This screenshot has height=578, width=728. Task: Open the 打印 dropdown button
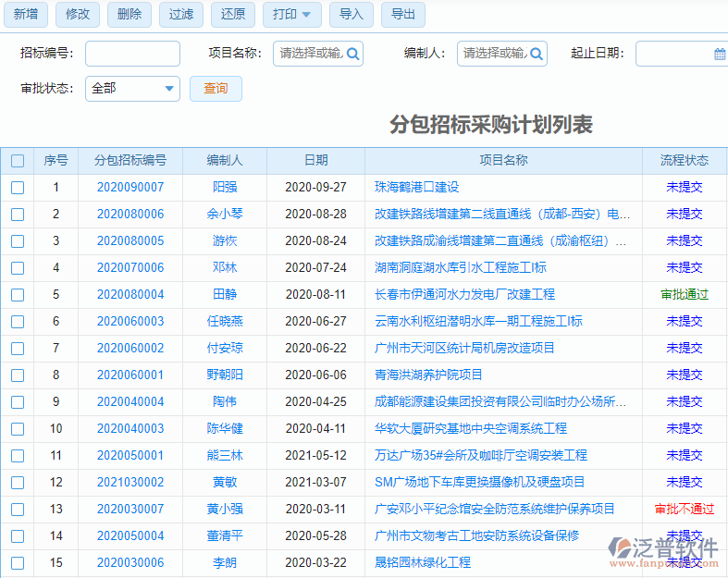pyautogui.click(x=292, y=14)
